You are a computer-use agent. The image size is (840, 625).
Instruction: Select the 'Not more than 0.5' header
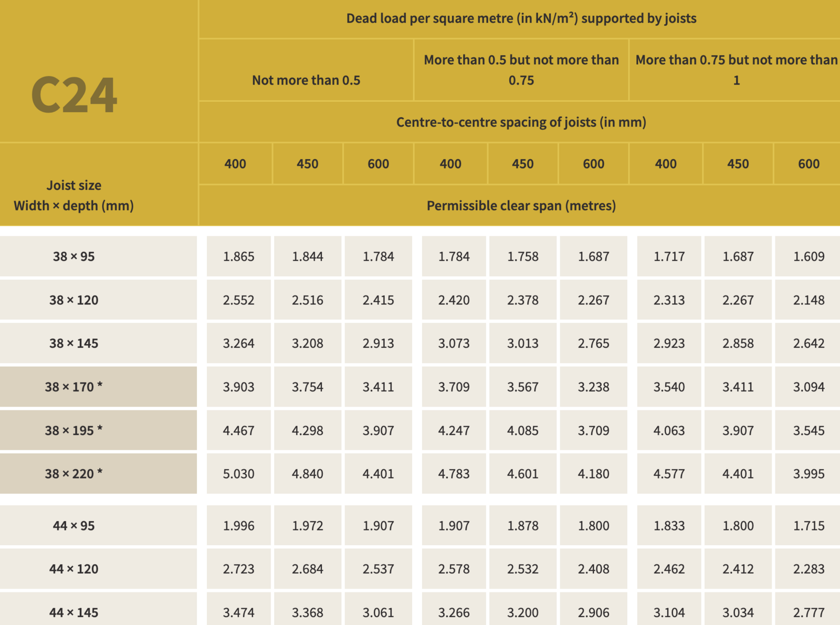(306, 80)
